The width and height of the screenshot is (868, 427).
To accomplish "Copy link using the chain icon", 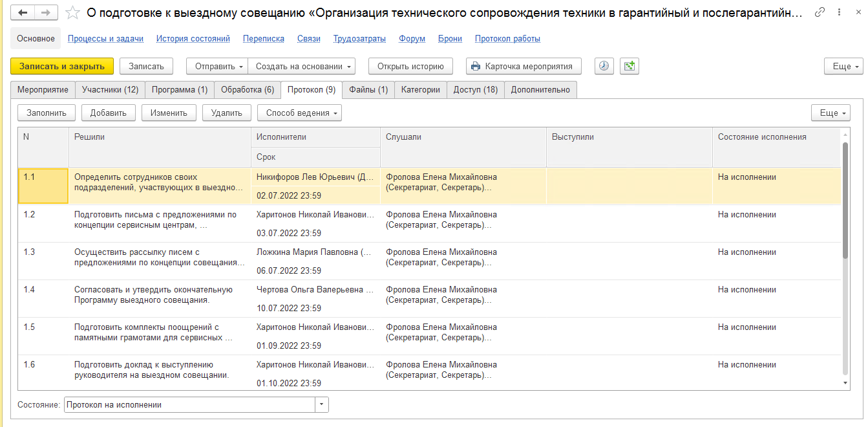I will (x=820, y=12).
